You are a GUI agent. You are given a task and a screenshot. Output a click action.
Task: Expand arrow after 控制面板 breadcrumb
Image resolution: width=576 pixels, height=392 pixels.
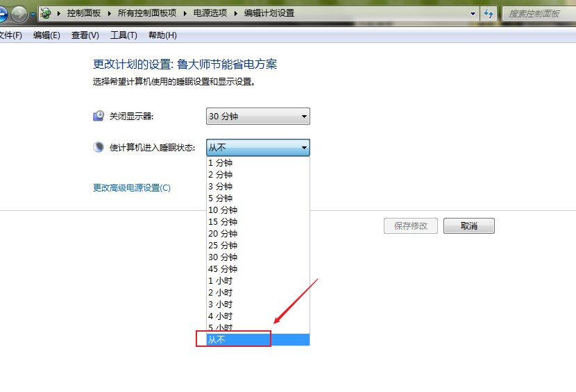(x=110, y=14)
